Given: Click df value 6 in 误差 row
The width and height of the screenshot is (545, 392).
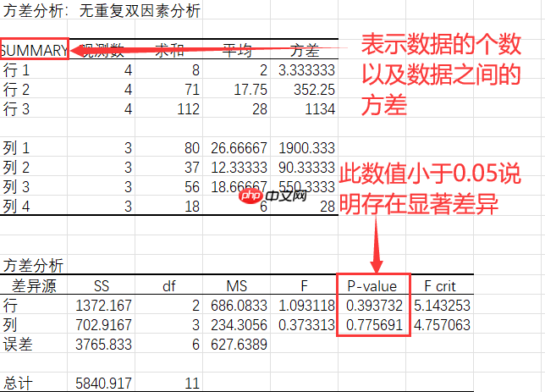Looking at the screenshot, I should [x=196, y=345].
